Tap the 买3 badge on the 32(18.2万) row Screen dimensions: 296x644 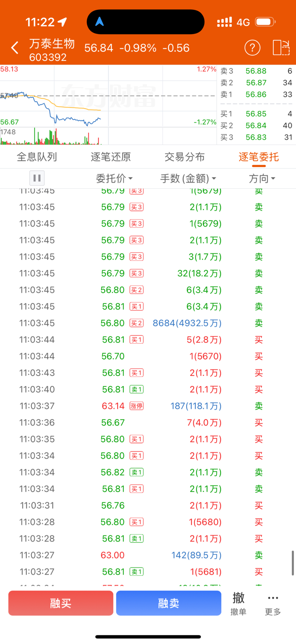136,273
